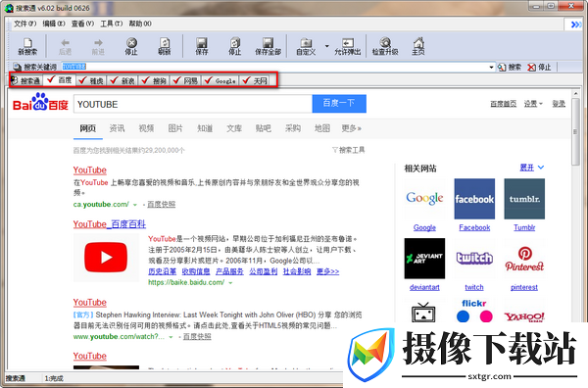588x388 pixels.
Task: Switch to the 图片 tab on Baidu
Action: (175, 128)
